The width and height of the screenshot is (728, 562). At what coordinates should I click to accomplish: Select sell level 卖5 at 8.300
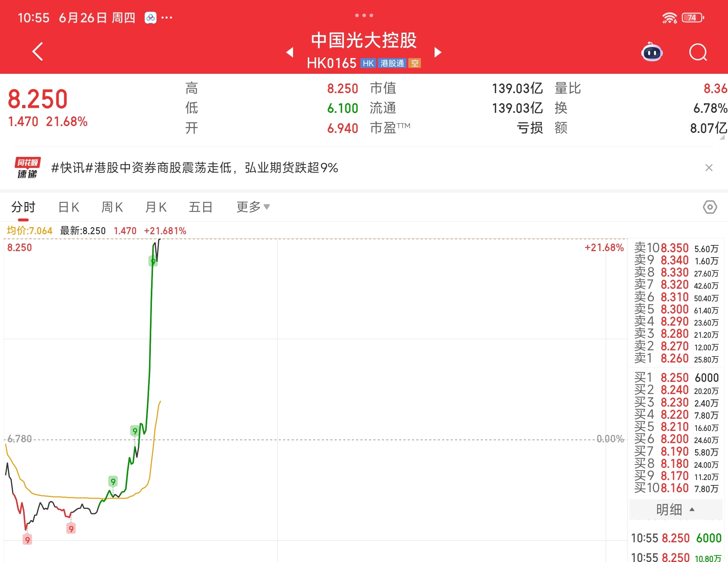tap(676, 309)
